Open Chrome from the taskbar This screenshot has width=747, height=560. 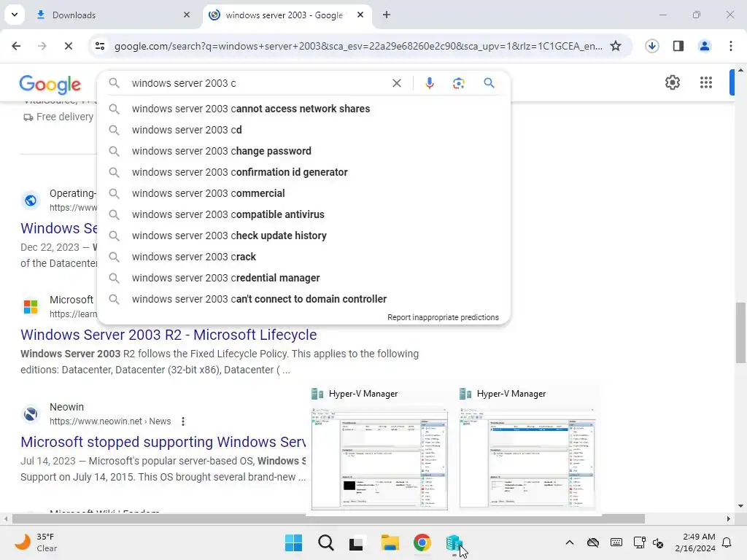[x=422, y=542]
